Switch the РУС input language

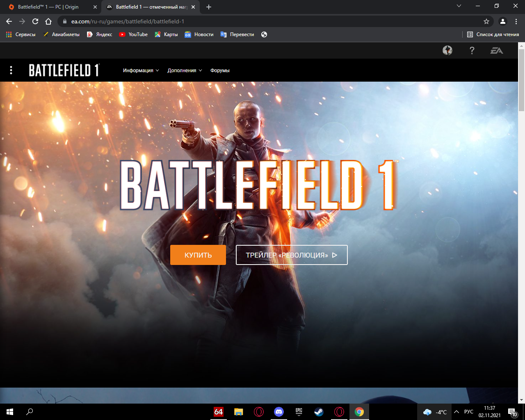(469, 412)
